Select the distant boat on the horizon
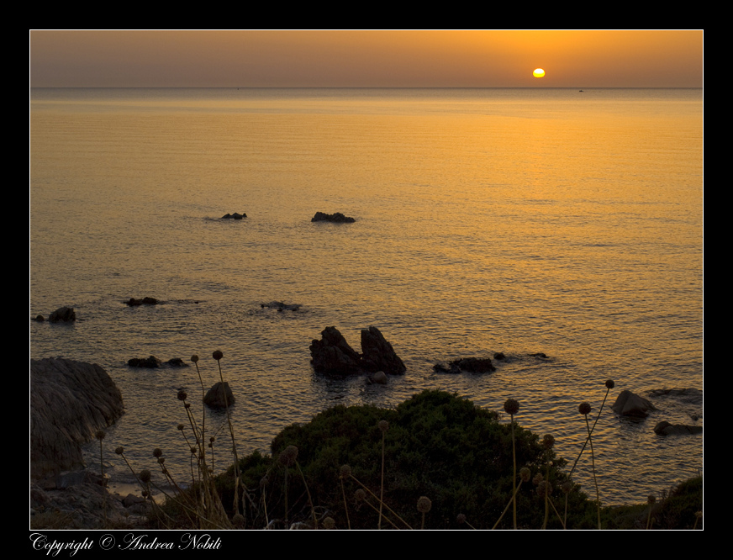The height and width of the screenshot is (560, 733). (x=580, y=89)
